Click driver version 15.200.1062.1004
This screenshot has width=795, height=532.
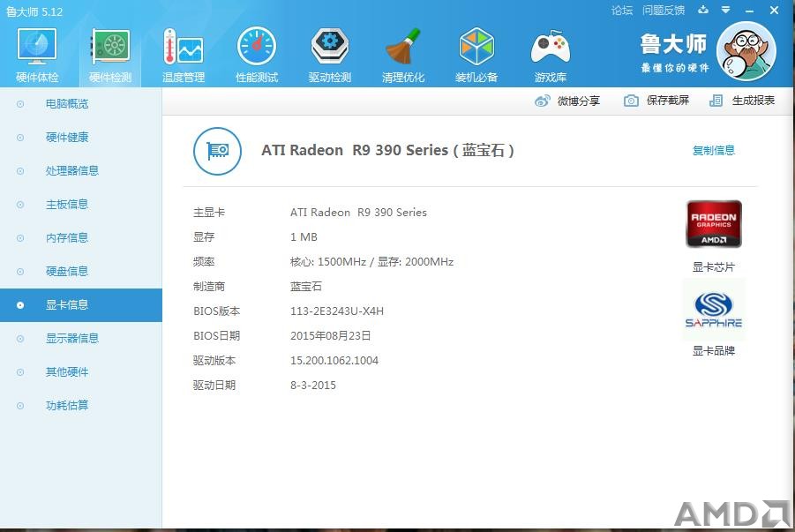tap(334, 361)
